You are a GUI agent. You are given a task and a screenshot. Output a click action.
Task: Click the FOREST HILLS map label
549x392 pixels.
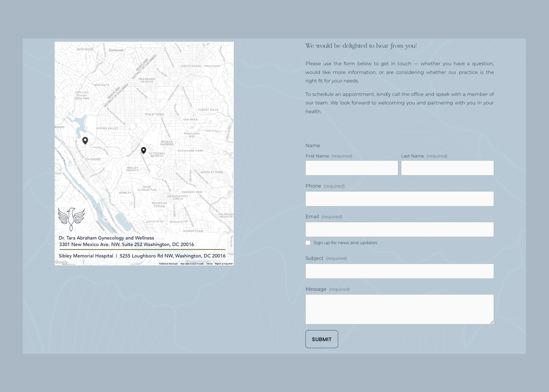tap(208, 110)
